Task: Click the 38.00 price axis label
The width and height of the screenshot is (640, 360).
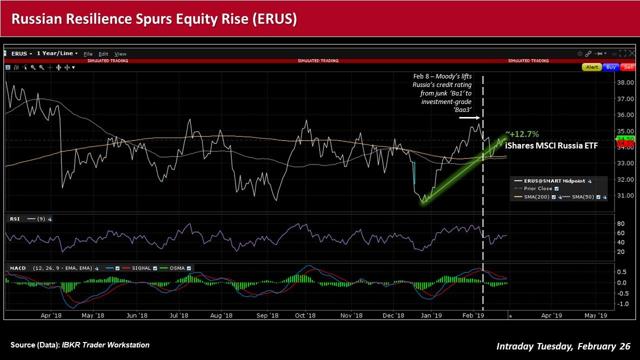Action: 626,82
